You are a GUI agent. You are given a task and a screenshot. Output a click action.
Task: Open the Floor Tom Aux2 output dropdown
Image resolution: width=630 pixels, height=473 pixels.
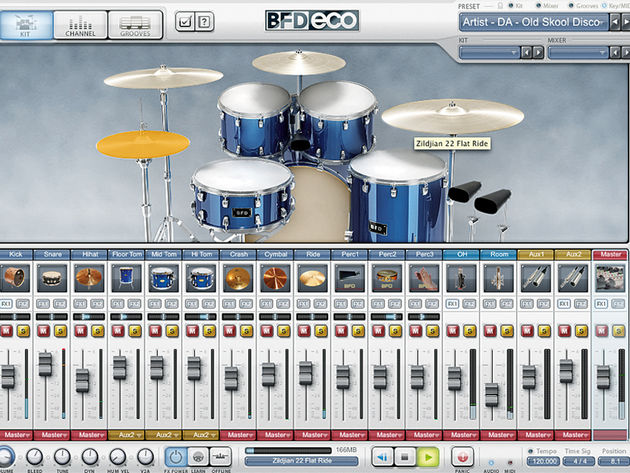(x=126, y=435)
